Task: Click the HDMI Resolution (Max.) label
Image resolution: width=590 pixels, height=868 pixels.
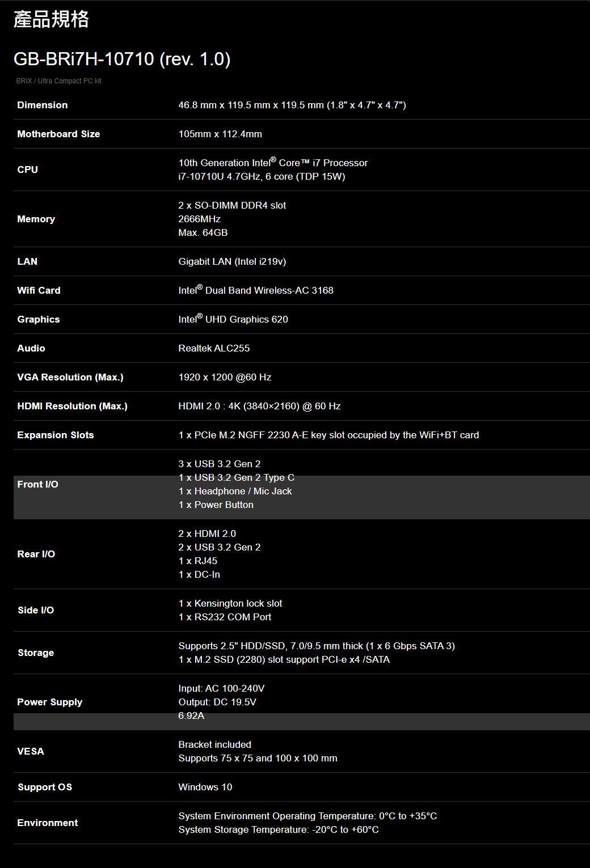Action: point(73,406)
